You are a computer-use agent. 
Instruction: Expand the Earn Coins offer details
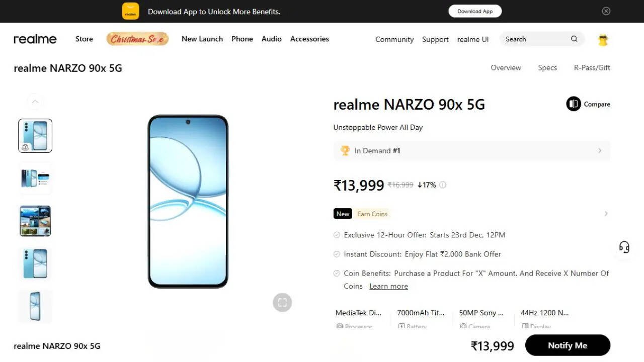(606, 214)
